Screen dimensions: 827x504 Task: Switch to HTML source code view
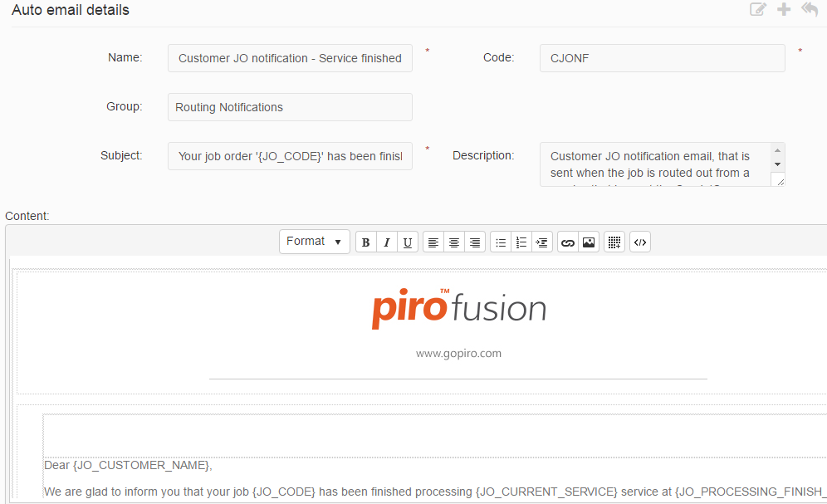tap(640, 242)
